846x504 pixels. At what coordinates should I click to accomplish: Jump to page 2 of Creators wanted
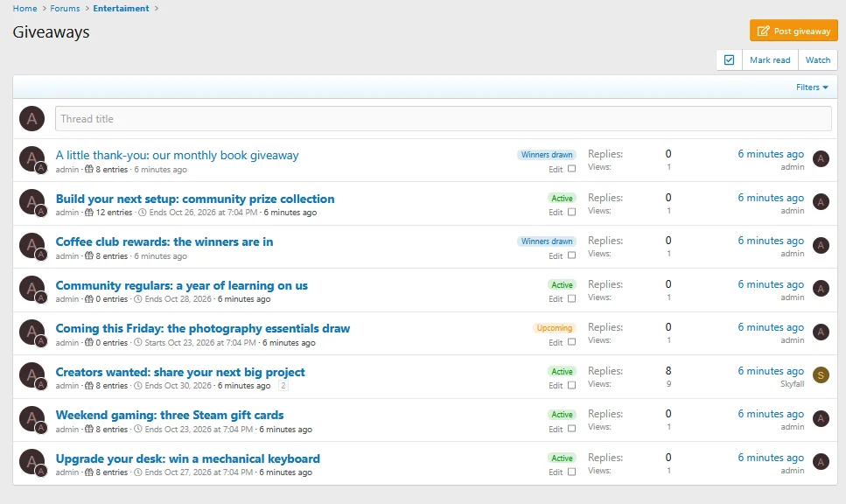(283, 385)
